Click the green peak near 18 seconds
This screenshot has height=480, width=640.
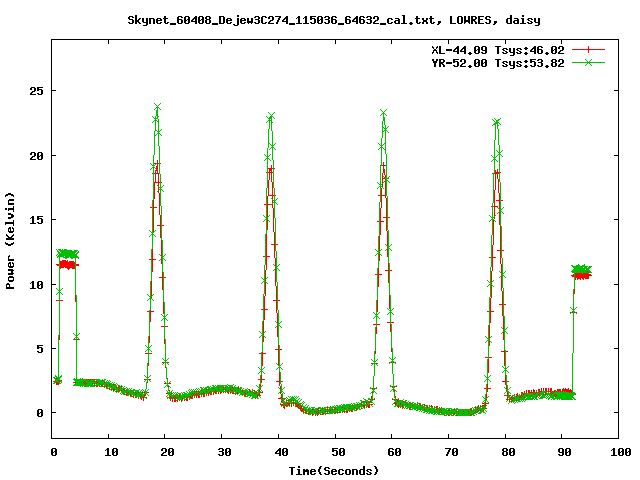[158, 107]
